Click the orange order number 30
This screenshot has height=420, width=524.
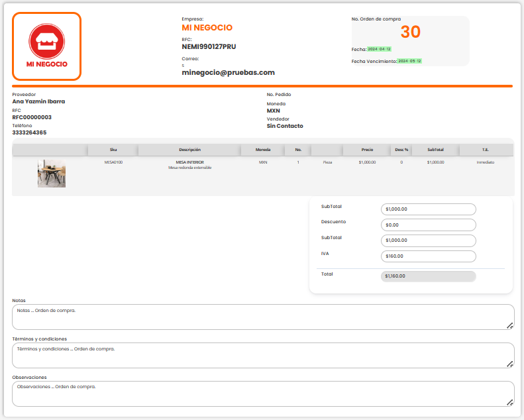click(x=411, y=32)
